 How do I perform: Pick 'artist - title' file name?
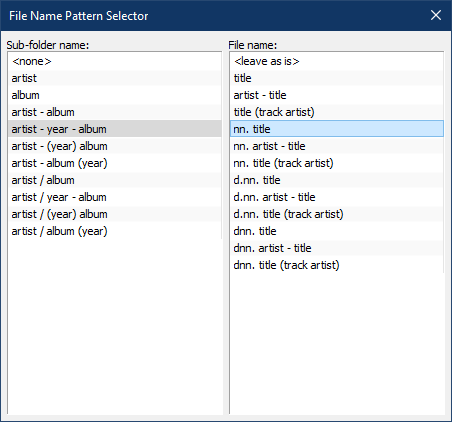pyautogui.click(x=337, y=95)
